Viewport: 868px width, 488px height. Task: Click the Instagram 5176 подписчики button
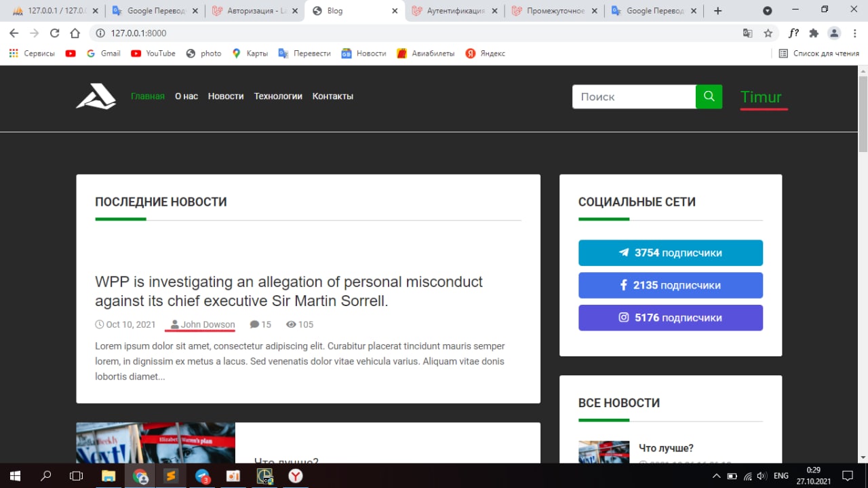coord(671,318)
